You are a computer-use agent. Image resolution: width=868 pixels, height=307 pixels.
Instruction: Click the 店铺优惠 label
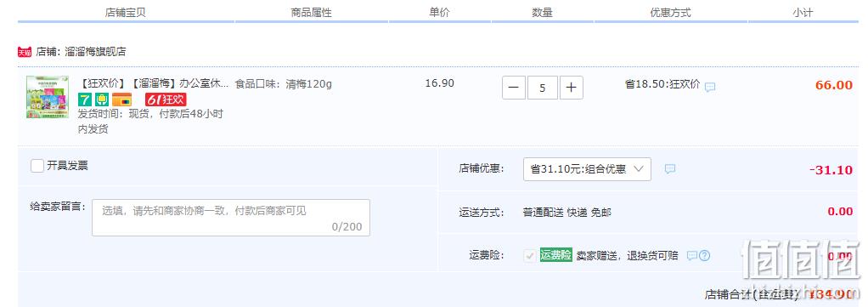coord(482,168)
